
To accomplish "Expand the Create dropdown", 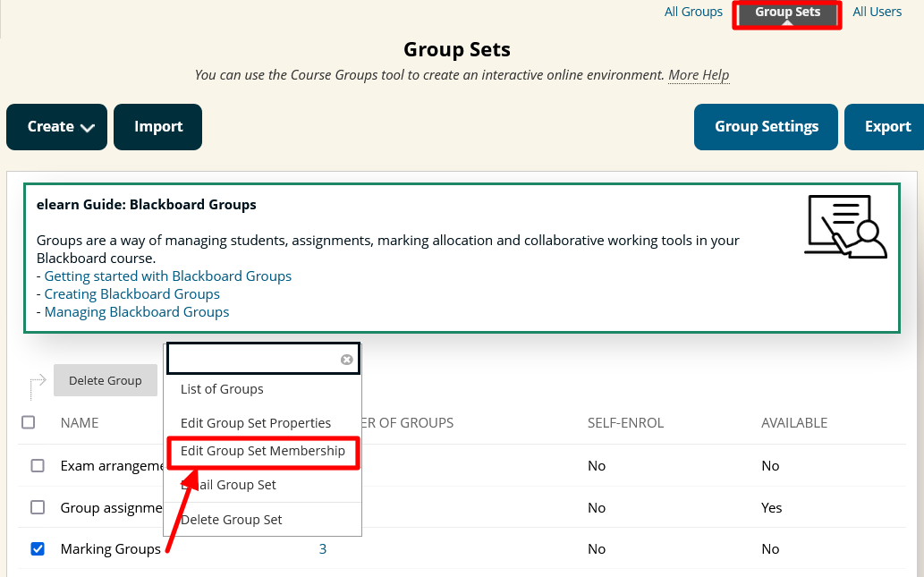I will coord(56,126).
